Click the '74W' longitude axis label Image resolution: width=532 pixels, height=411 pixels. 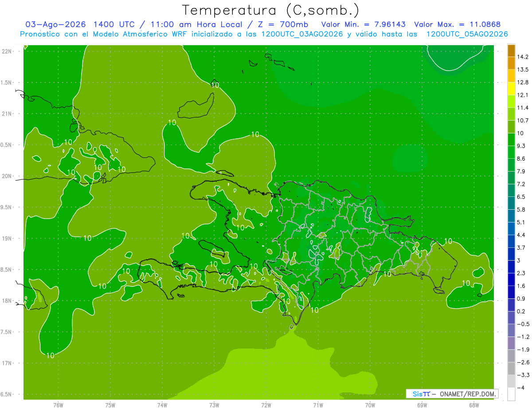[x=162, y=405]
